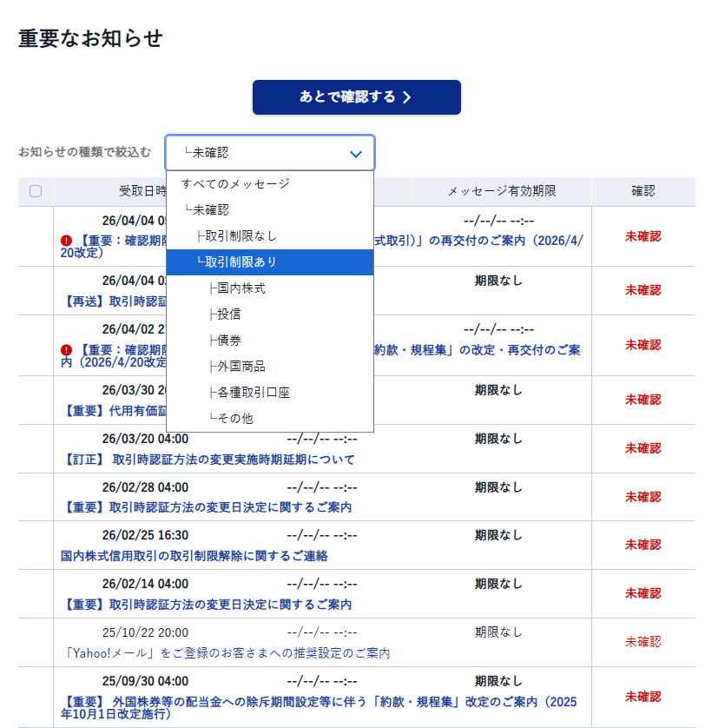Open the 【再送】取引時認証 notice link

(114, 301)
